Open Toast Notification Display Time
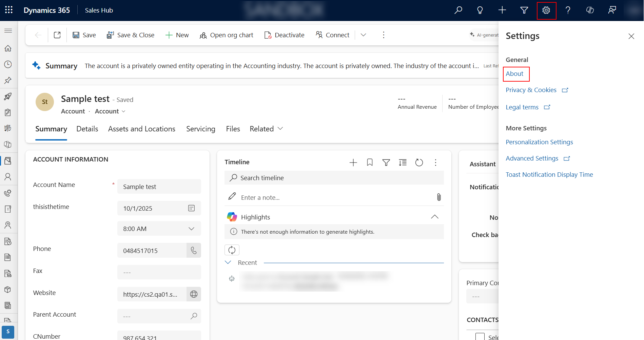644x340 pixels. pos(549,175)
